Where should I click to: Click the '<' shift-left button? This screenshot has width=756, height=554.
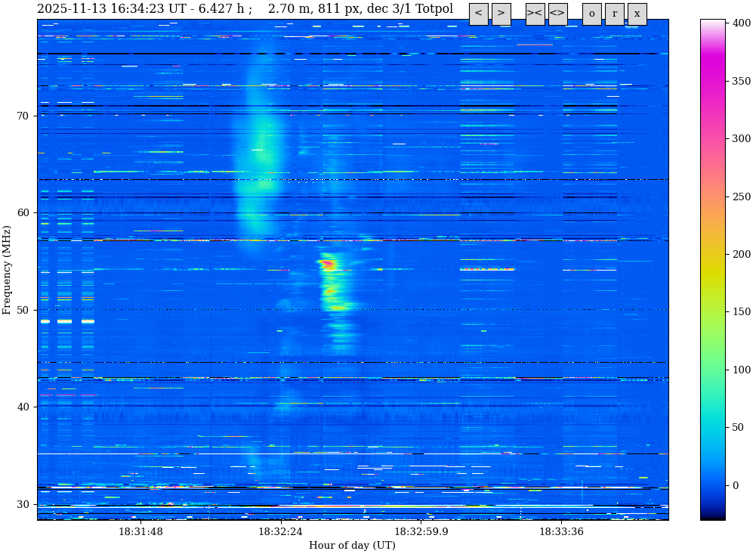click(478, 14)
